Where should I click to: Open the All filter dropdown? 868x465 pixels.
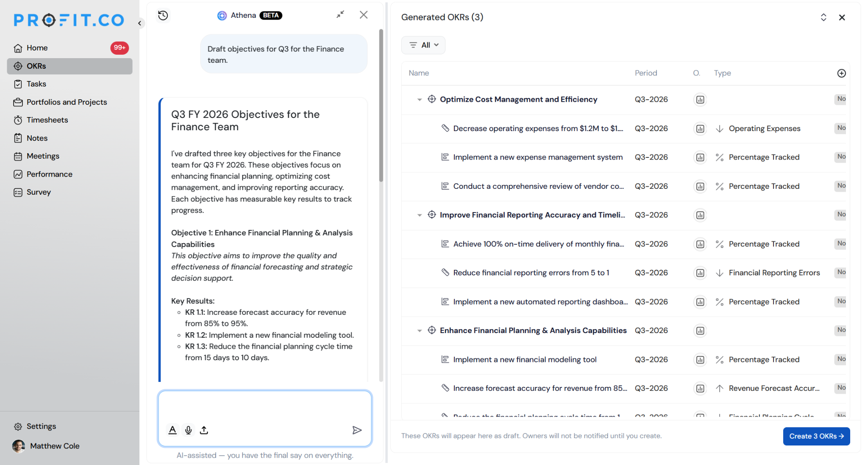click(423, 45)
